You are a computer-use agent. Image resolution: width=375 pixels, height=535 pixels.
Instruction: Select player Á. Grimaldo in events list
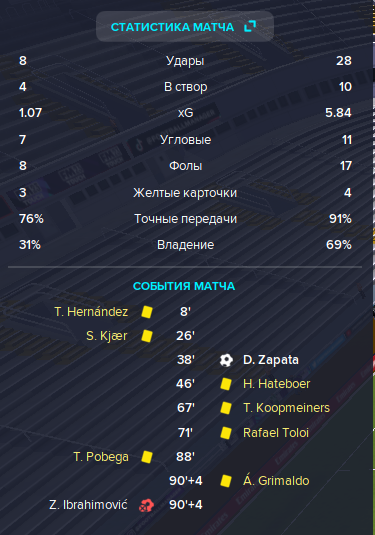point(276,480)
